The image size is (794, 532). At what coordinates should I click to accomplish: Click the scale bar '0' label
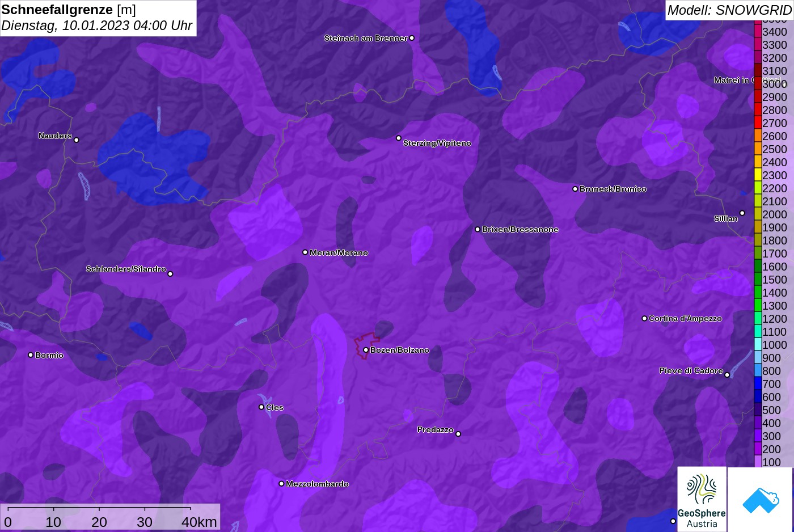pyautogui.click(x=7, y=522)
